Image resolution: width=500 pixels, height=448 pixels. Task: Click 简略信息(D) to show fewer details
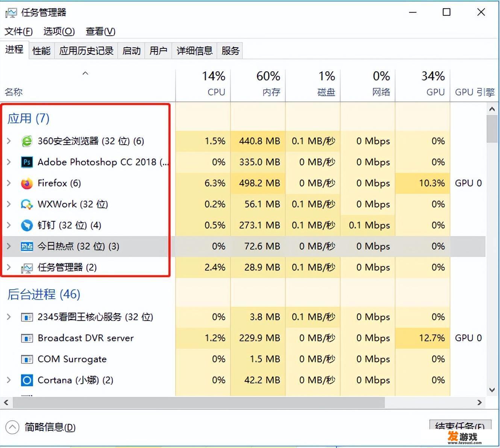50,427
